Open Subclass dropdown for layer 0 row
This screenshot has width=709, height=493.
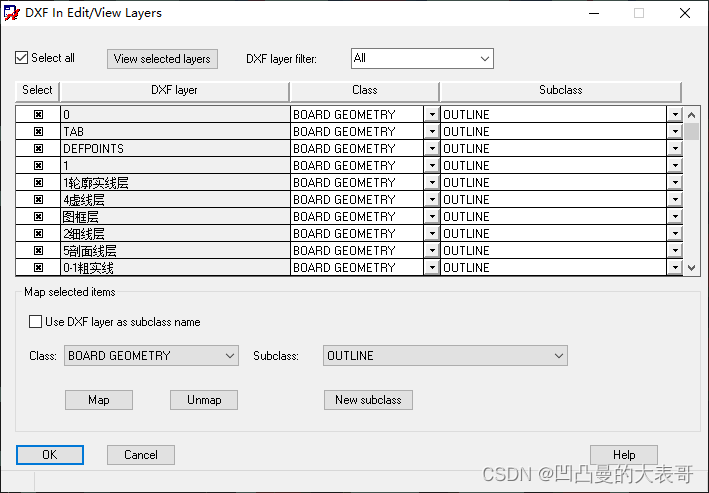pos(675,114)
